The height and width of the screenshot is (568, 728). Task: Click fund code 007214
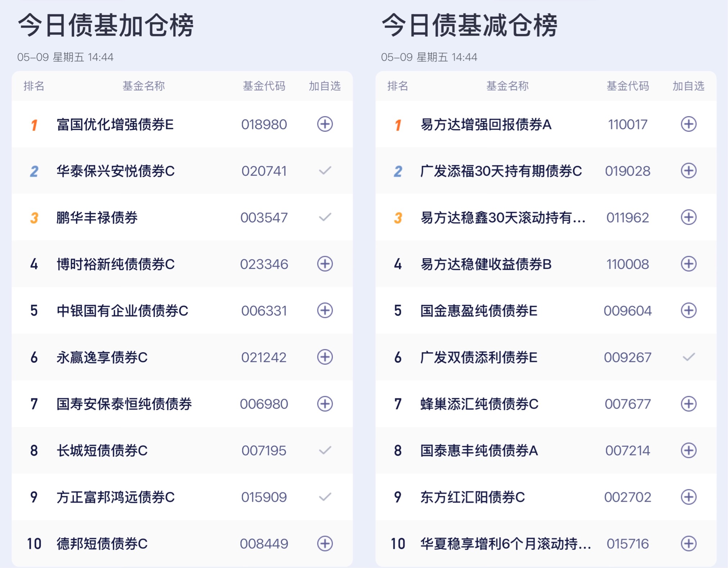point(628,451)
